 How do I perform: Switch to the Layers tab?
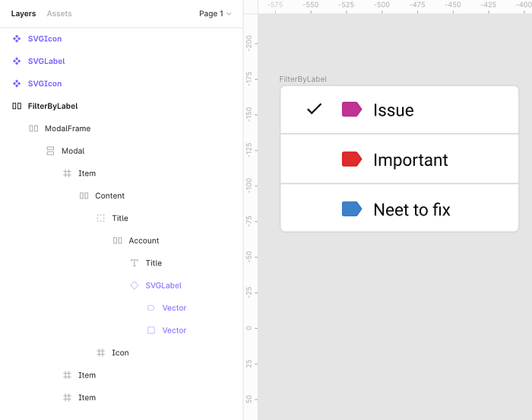pos(24,14)
